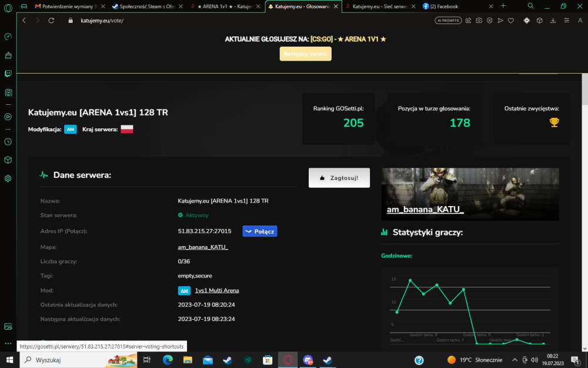Image resolution: width=588 pixels, height=368 pixels.
Task: Open Twitch panel in sidebar
Action: tap(8, 74)
